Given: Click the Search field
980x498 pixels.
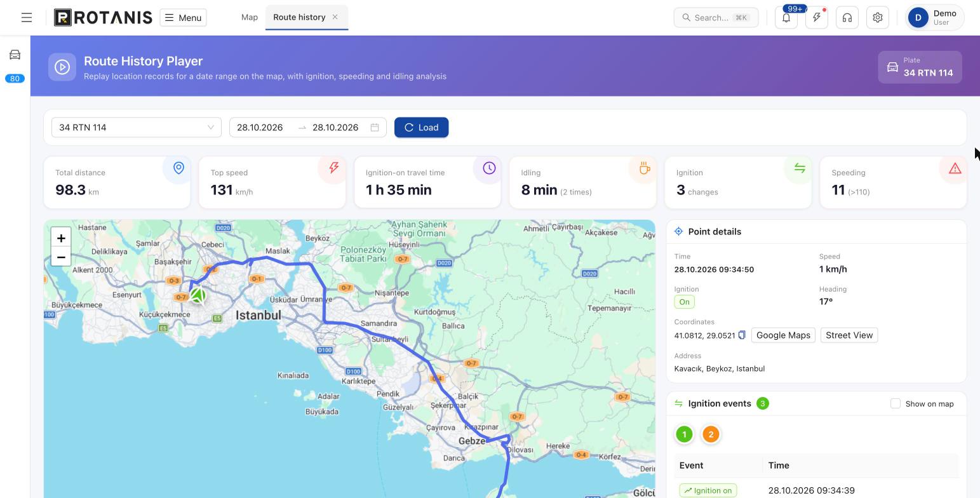Looking at the screenshot, I should tap(716, 18).
